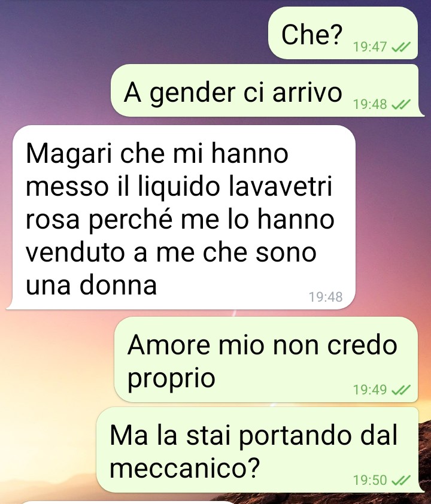
Task: Click read receipt ticks next to 19:49
Action: (401, 390)
